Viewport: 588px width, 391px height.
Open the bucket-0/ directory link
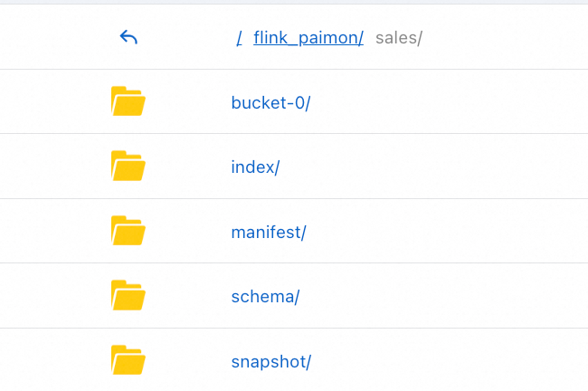[x=270, y=102]
